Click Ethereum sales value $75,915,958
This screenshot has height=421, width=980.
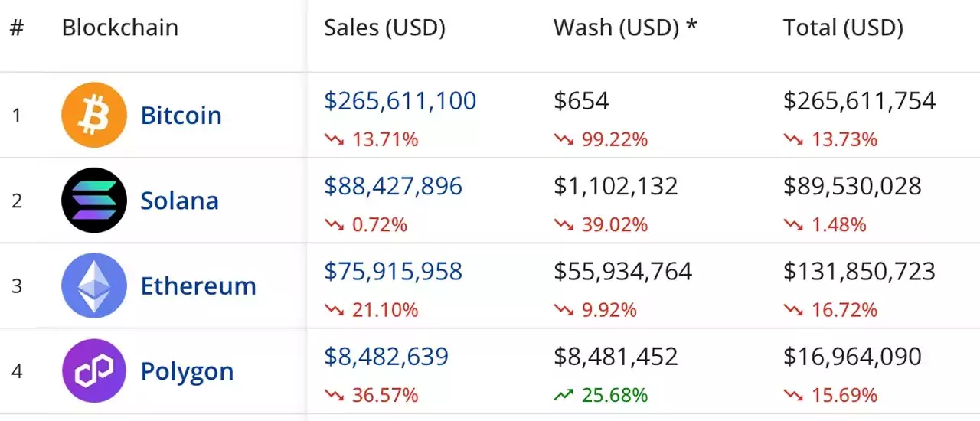point(393,271)
